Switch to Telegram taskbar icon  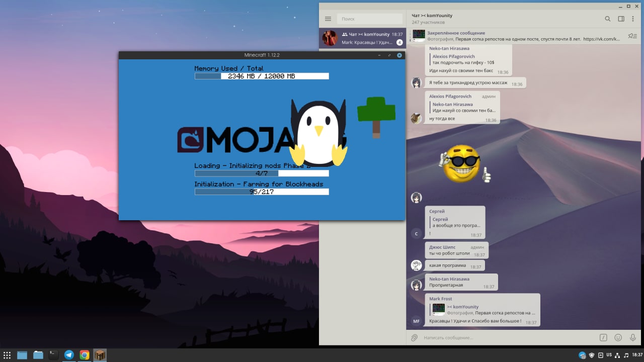pyautogui.click(x=69, y=355)
